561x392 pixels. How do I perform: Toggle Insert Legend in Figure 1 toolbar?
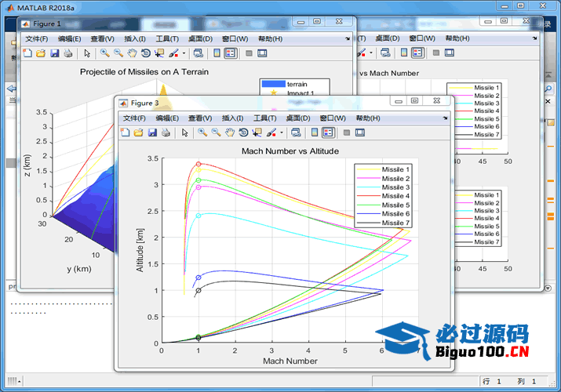(x=231, y=53)
